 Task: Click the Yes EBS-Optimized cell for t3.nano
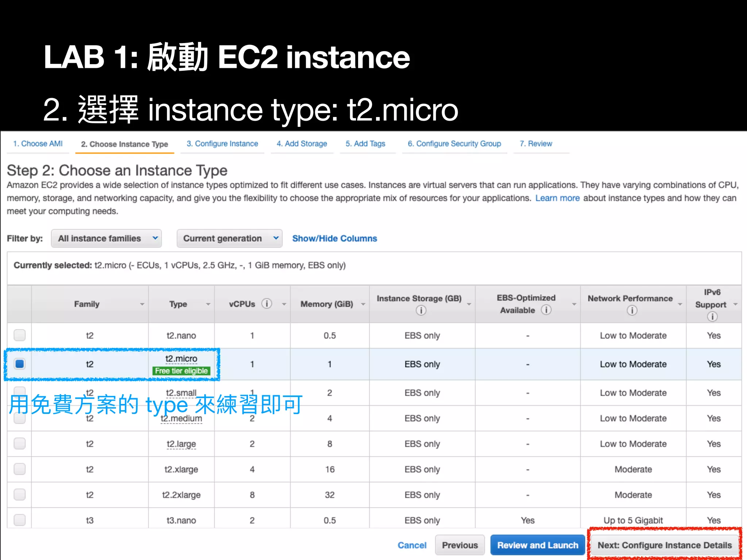(527, 520)
